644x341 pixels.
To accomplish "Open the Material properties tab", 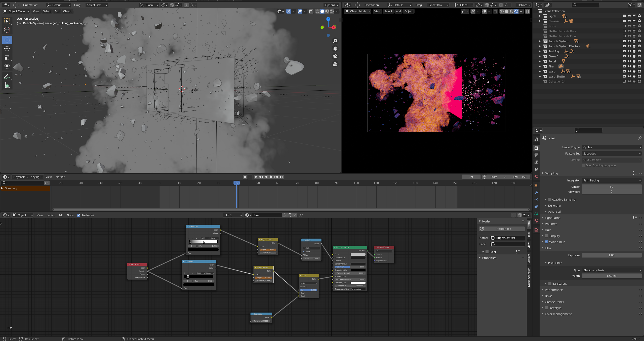I will (536, 221).
